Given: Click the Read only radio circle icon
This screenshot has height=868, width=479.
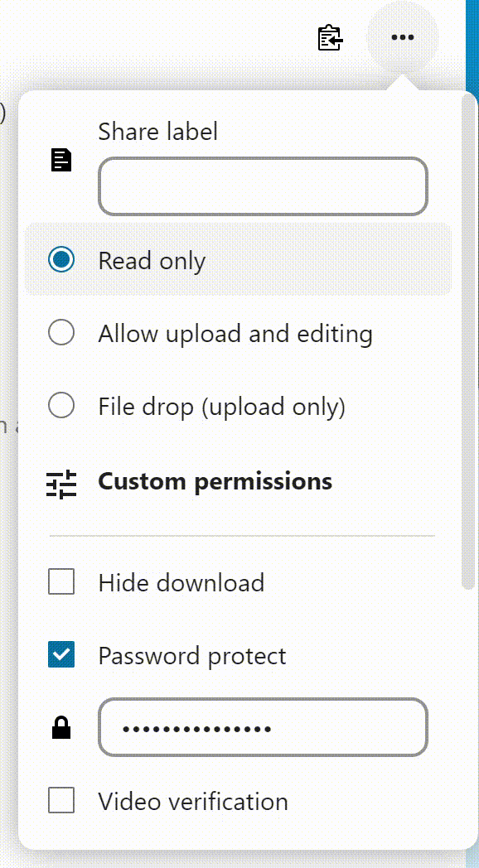Looking at the screenshot, I should pos(60,259).
